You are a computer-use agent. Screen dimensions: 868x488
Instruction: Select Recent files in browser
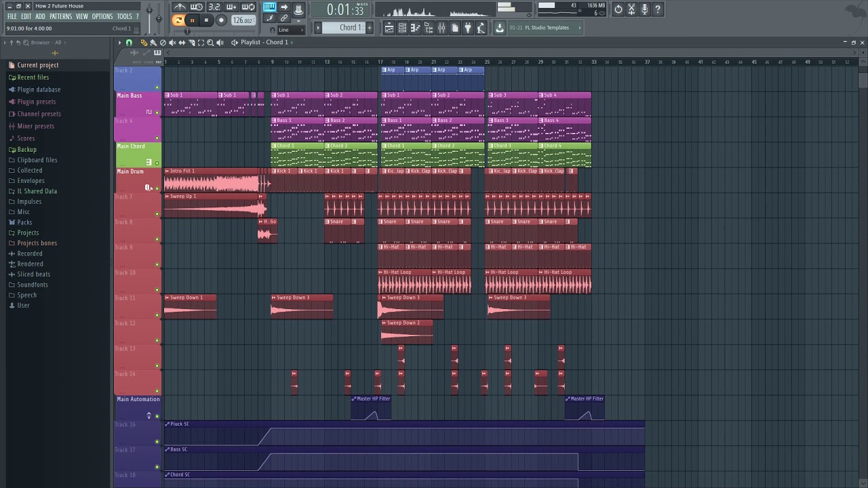tap(33, 77)
